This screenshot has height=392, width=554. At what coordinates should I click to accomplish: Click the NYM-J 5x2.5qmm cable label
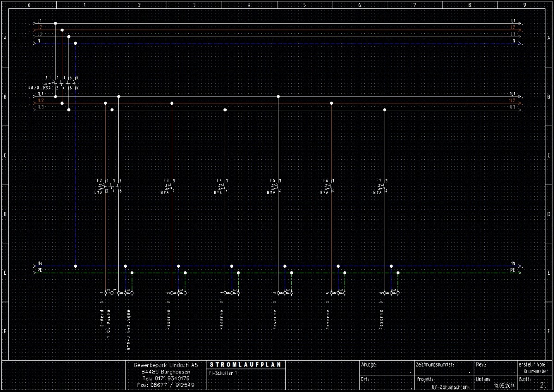click(128, 330)
